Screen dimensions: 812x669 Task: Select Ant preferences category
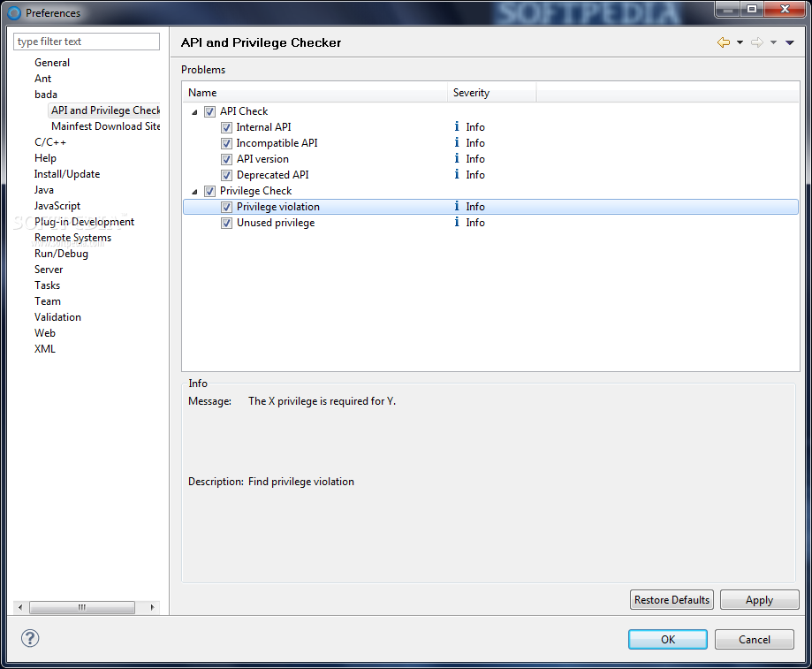click(x=43, y=79)
